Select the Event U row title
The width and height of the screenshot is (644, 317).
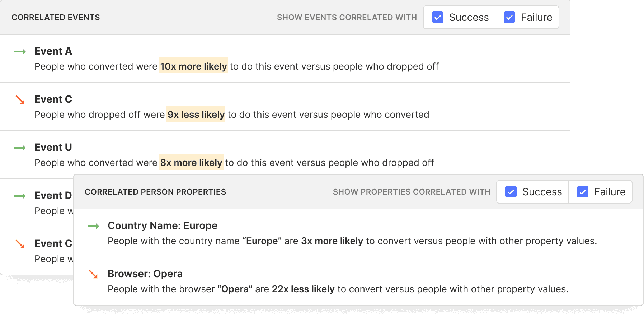click(53, 148)
